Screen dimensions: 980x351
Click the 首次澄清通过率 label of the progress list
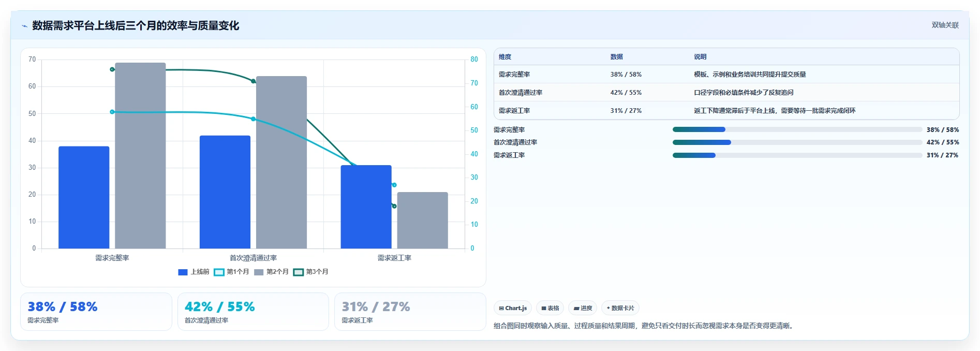click(515, 142)
